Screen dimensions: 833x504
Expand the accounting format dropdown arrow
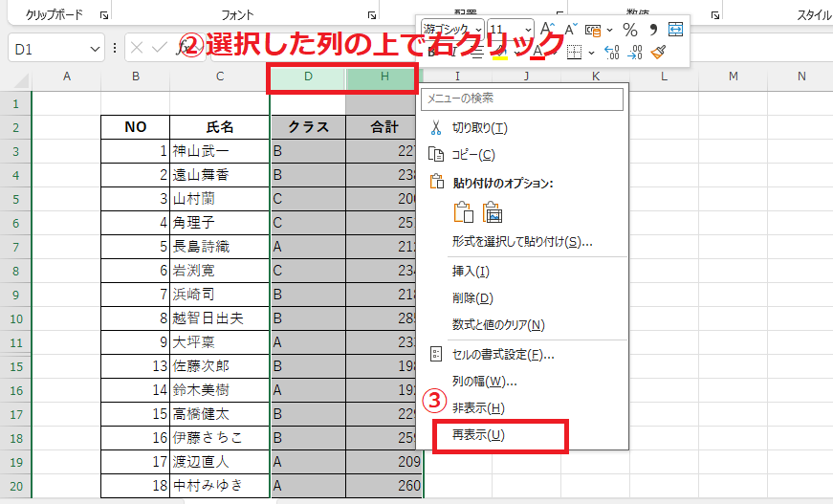click(609, 31)
